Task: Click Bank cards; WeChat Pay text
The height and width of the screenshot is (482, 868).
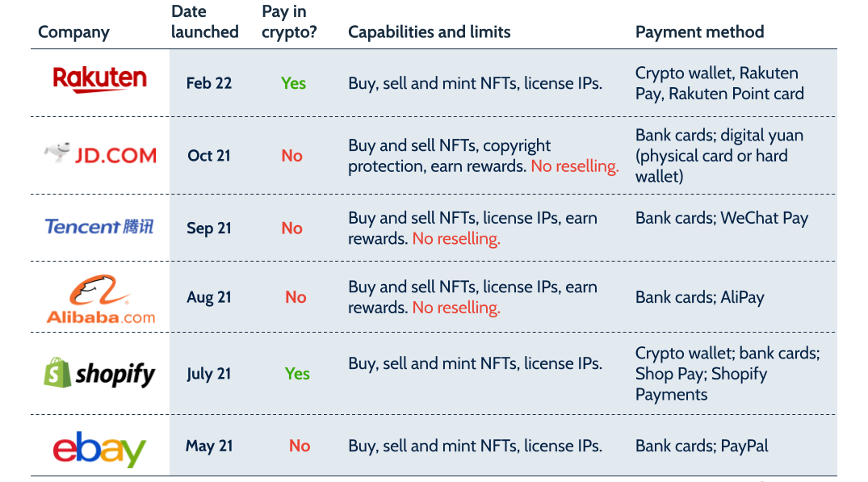Action: tap(721, 218)
